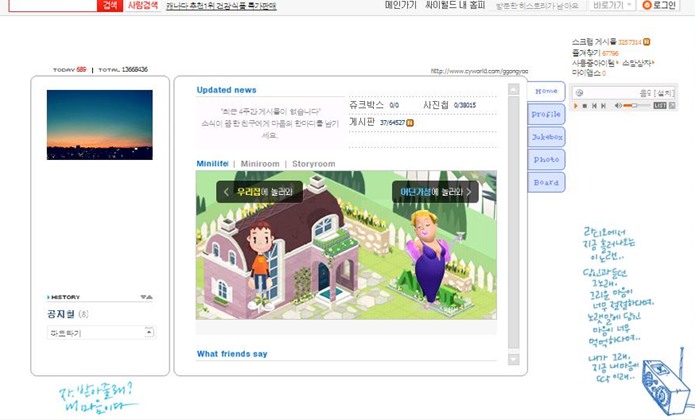This screenshot has height=420, width=695.
Task: Click the content scrollbar up arrow
Action: (513, 89)
